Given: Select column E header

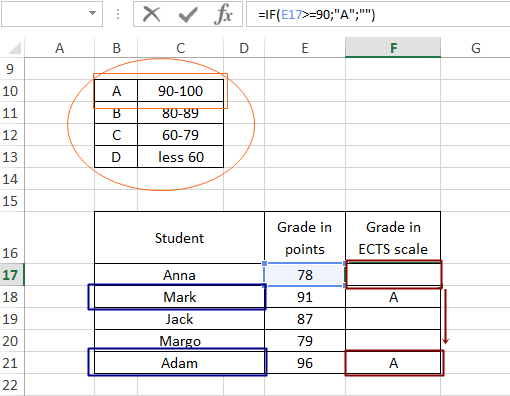Looking at the screenshot, I should point(305,48).
